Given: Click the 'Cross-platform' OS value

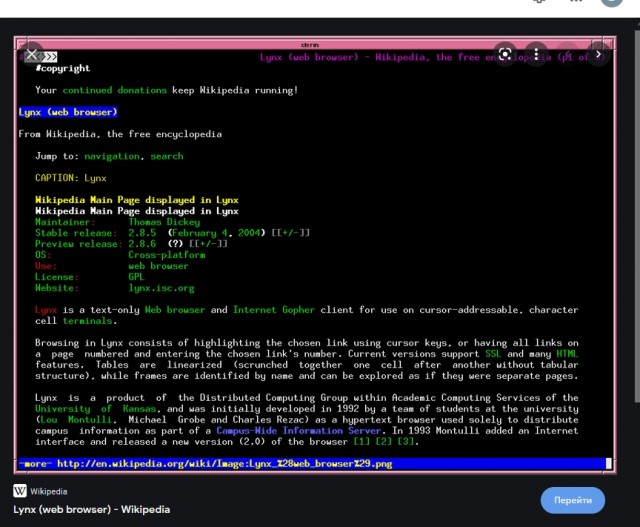Looking at the screenshot, I should 167,255.
